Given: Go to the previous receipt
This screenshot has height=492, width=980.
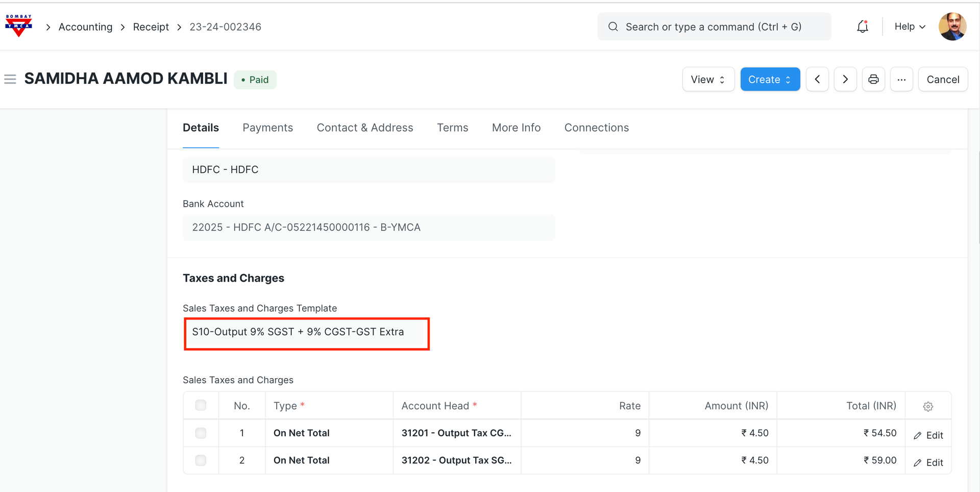Looking at the screenshot, I should [x=817, y=79].
